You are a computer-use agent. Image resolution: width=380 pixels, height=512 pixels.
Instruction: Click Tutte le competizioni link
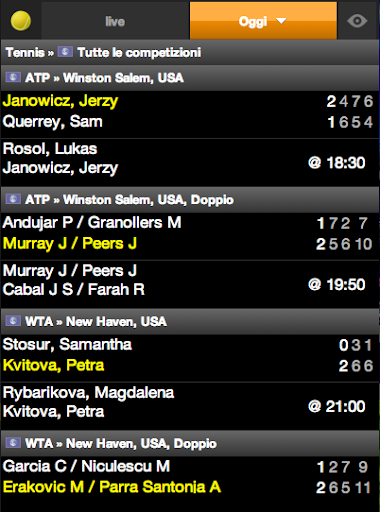[x=139, y=52]
